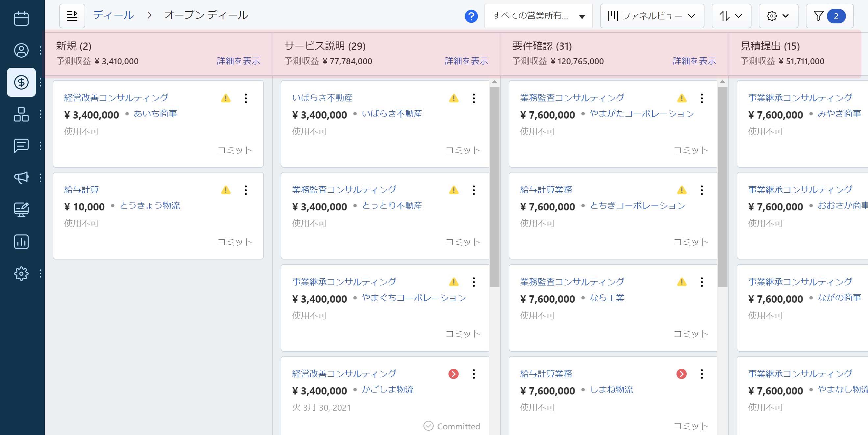This screenshot has width=868, height=435.
Task: Go to ディール breadcrumb link
Action: pos(114,15)
